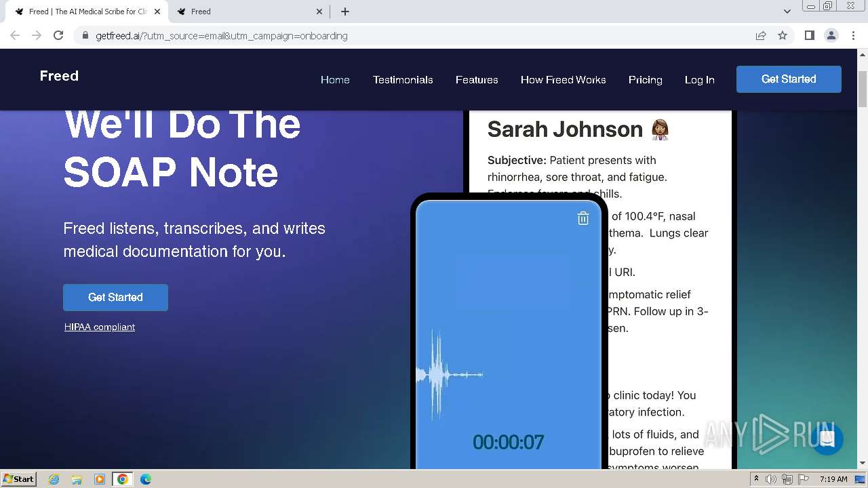Click 'We'll Do The SOAP Note' headline
This screenshot has height=488, width=868.
pos(182,148)
